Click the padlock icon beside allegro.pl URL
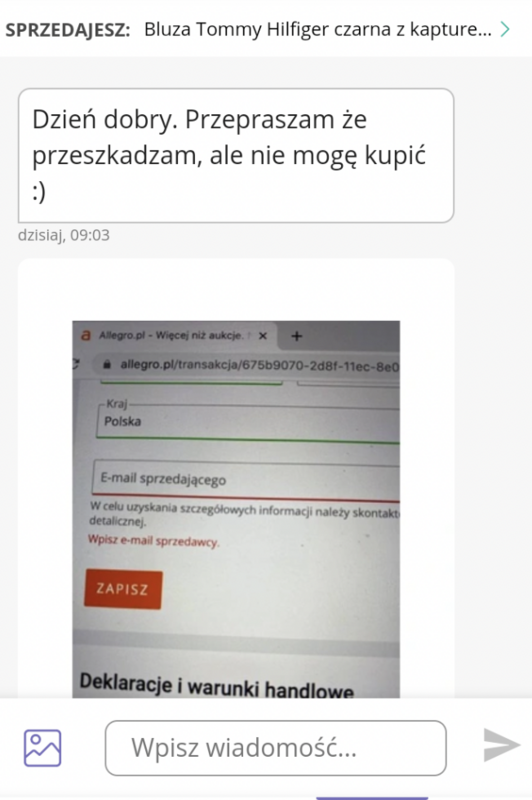The width and height of the screenshot is (532, 800). pyautogui.click(x=107, y=364)
